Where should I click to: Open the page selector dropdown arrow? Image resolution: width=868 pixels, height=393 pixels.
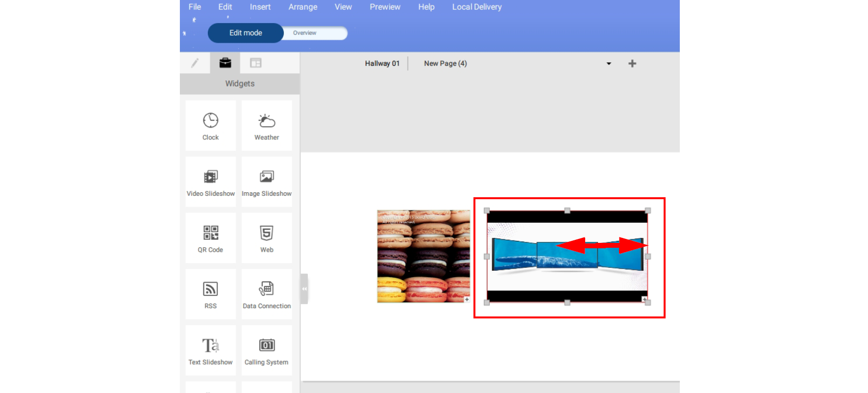point(609,64)
